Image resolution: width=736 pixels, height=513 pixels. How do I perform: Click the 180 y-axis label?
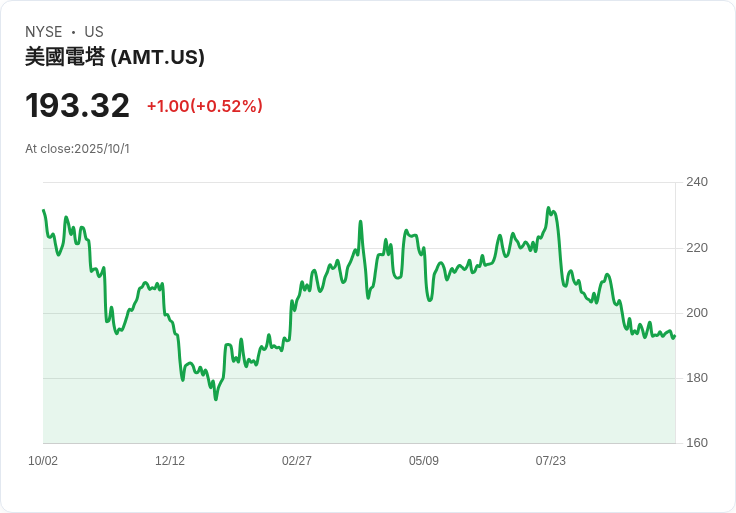[x=697, y=378]
